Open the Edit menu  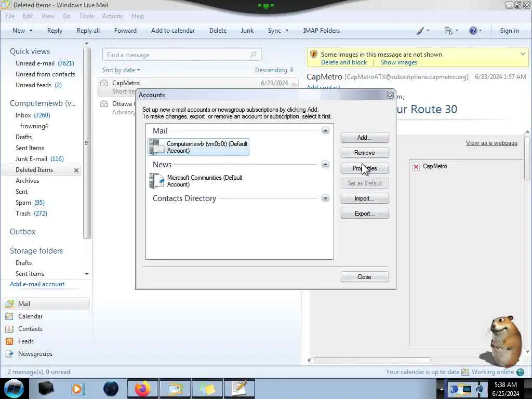[28, 16]
